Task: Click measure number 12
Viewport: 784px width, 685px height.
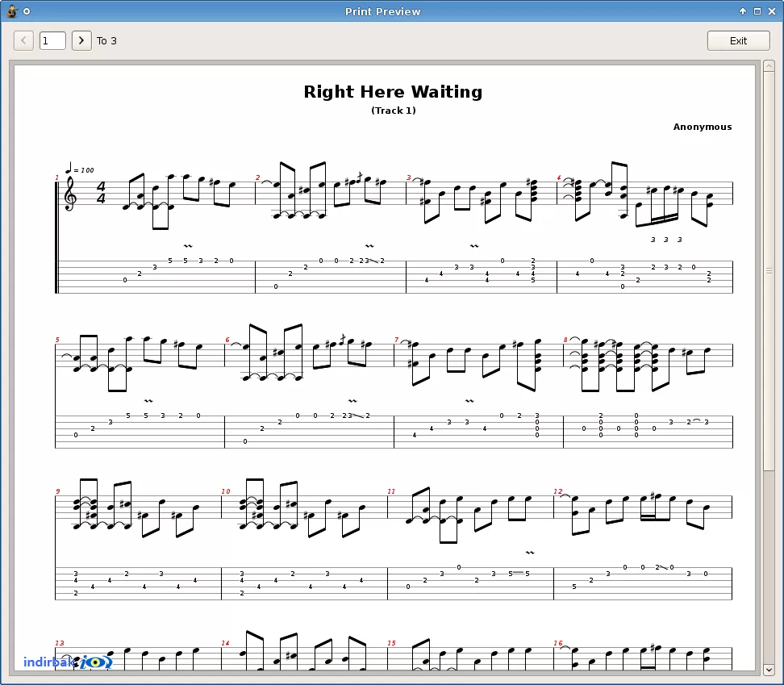Action: point(558,491)
